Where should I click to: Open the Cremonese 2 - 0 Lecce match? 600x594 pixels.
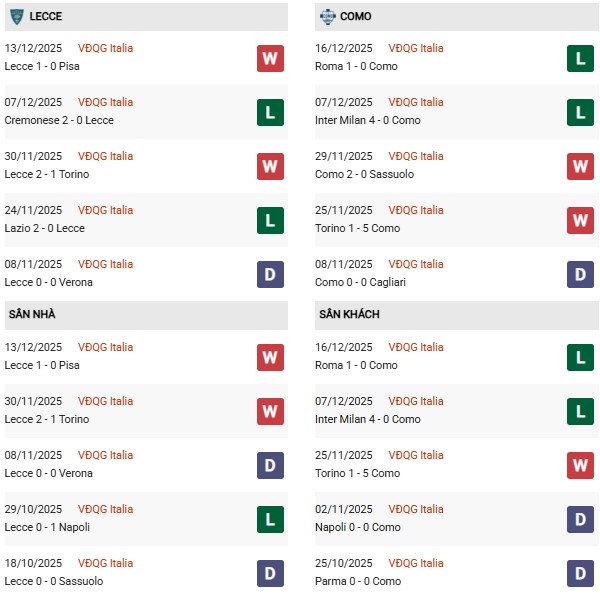pyautogui.click(x=59, y=120)
